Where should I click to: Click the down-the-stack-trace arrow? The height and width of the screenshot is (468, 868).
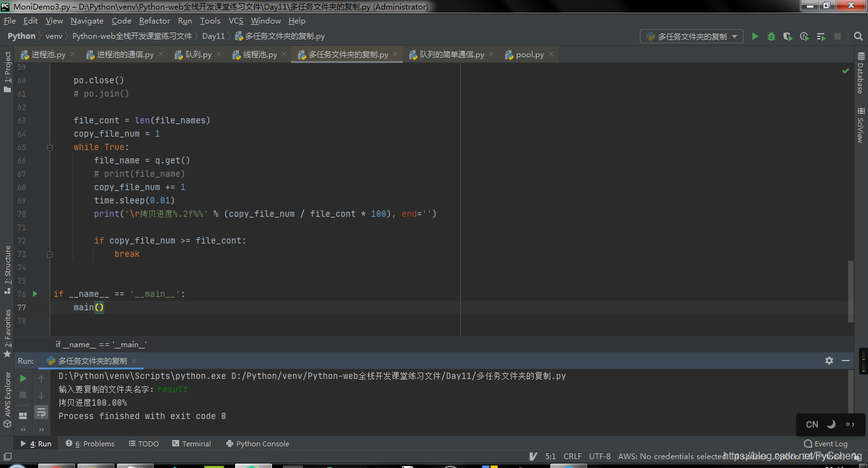point(41,395)
